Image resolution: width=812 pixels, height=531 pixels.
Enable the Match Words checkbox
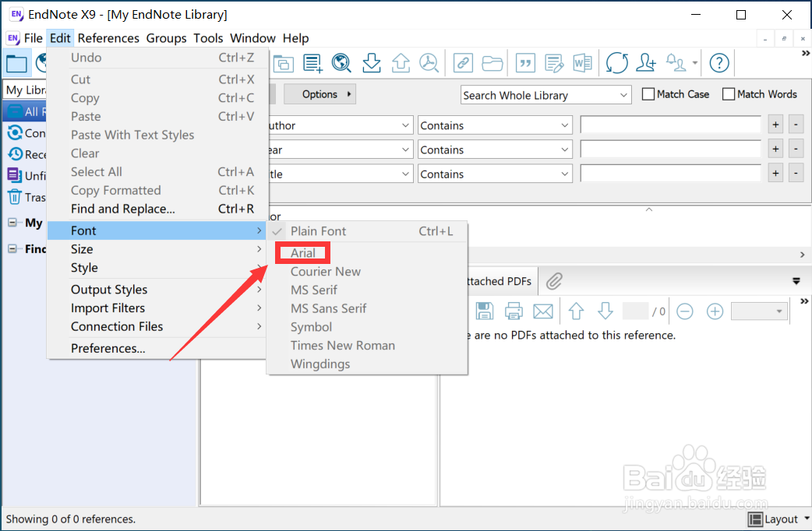tap(728, 94)
